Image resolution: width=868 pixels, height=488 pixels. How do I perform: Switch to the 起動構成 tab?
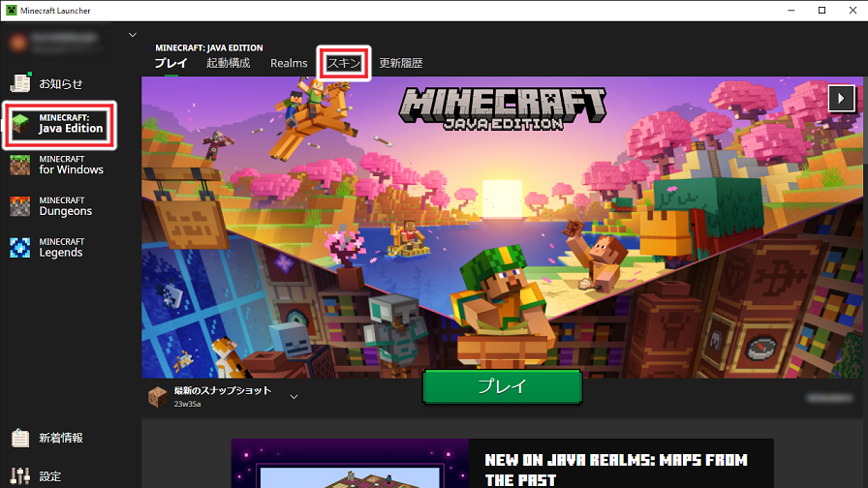click(228, 63)
